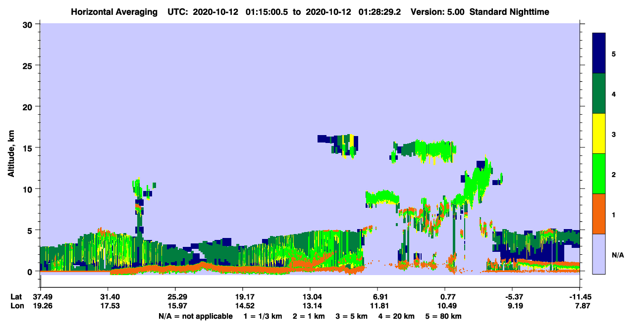Click the bright green colorbar segment labeled 2
644x330 pixels.
point(599,174)
